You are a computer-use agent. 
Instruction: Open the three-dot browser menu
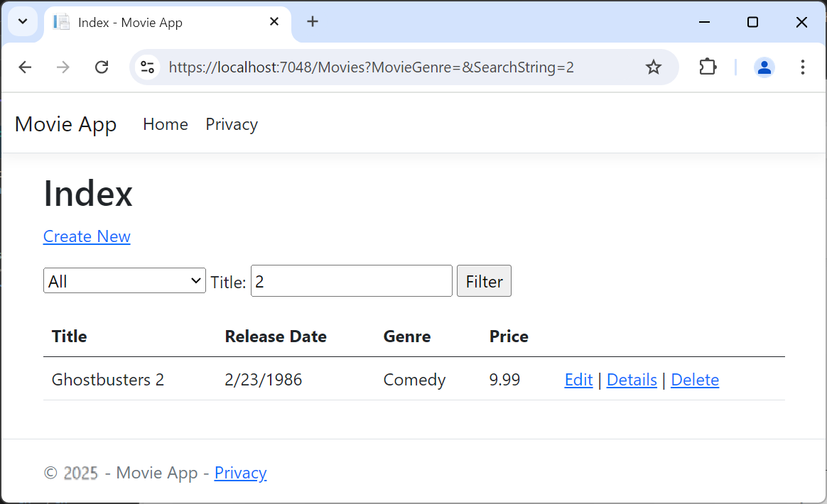pos(802,67)
